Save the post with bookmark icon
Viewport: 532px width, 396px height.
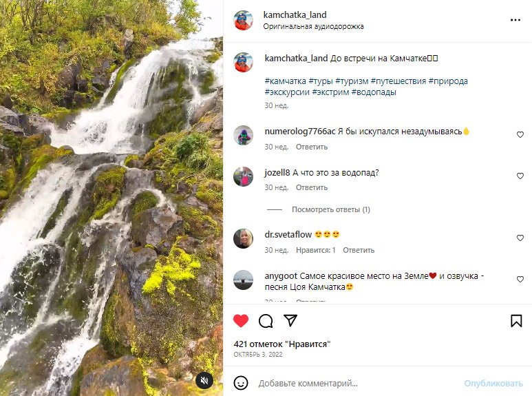click(x=516, y=320)
